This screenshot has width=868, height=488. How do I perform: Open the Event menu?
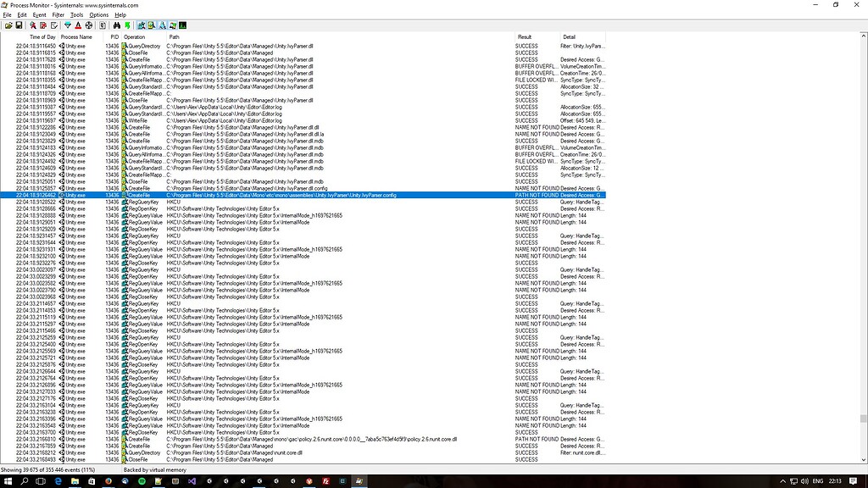pyautogui.click(x=39, y=14)
